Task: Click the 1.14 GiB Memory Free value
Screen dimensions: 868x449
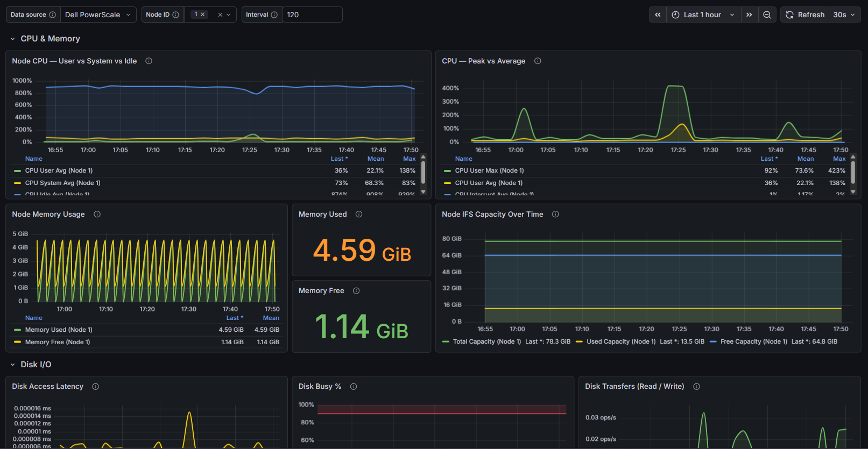Action: (x=362, y=327)
